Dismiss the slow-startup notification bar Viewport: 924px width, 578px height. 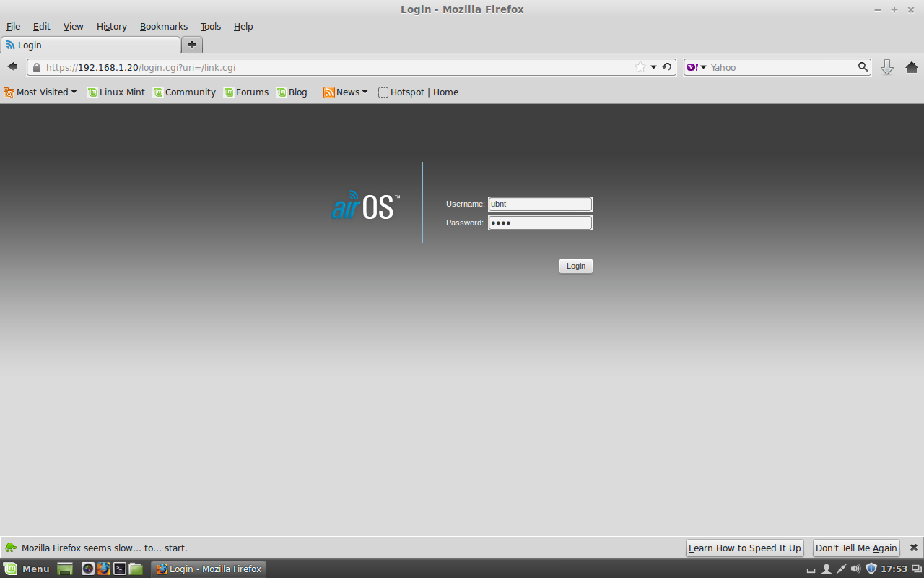914,548
